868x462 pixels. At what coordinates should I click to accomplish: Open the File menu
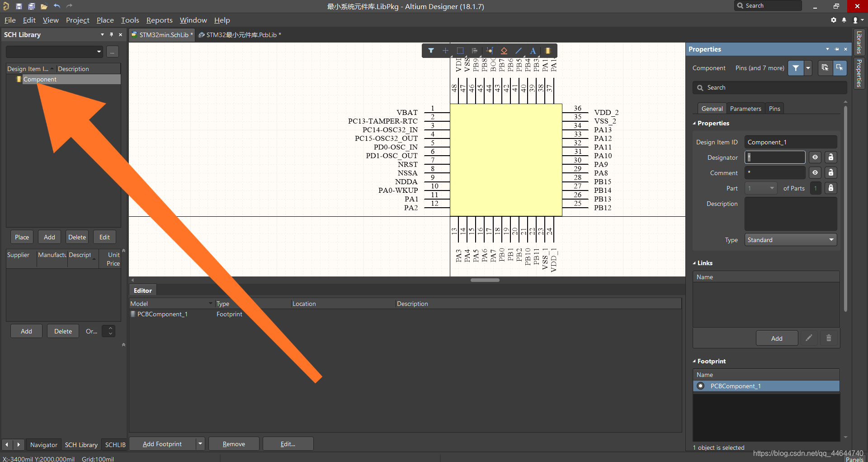coord(10,20)
